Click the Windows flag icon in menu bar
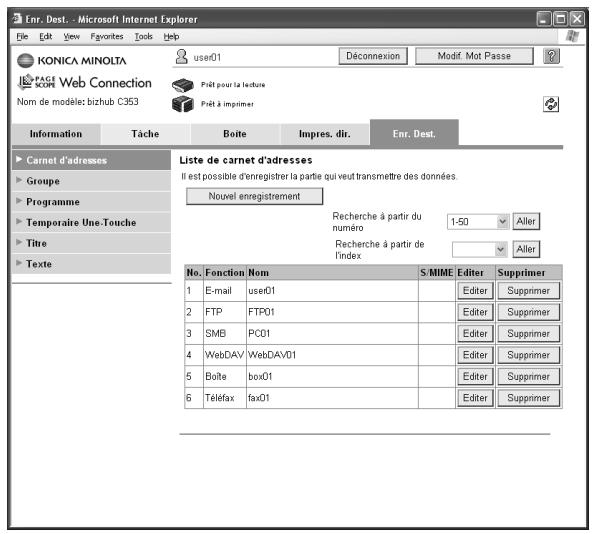Image resolution: width=595 pixels, height=534 pixels. (x=572, y=36)
